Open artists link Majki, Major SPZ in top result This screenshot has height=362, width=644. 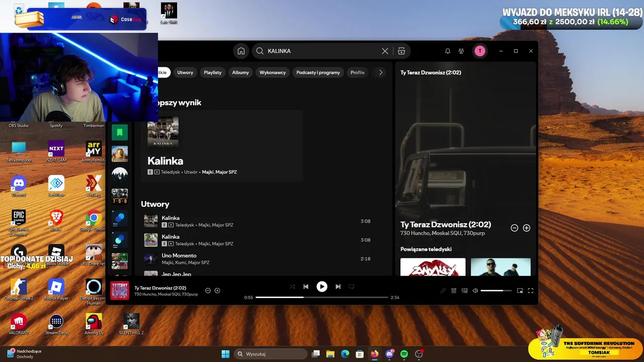point(219,172)
